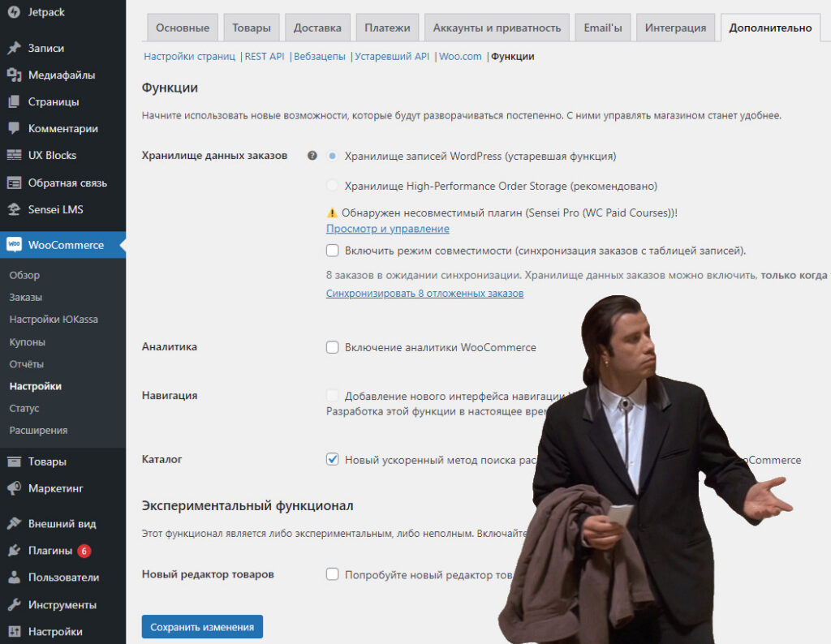Open Настройки страниц subsection link
This screenshot has height=644, width=831.
tap(189, 56)
